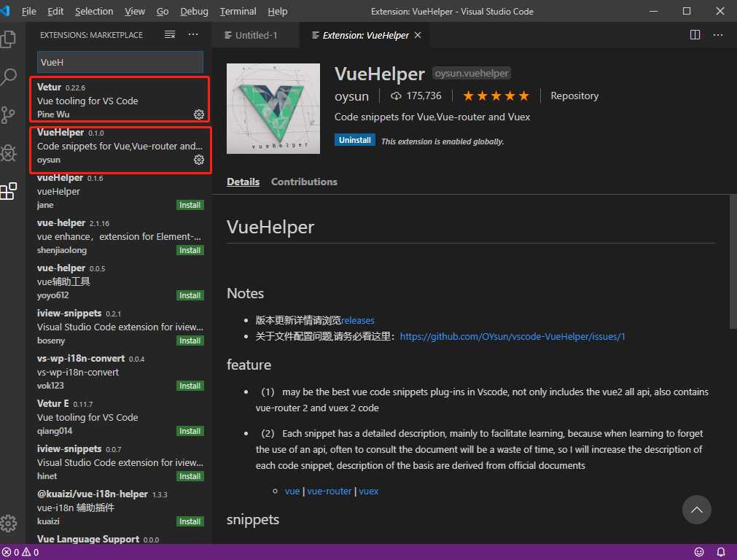Image resolution: width=737 pixels, height=560 pixels.
Task: Install Vetur E by qiang014
Action: point(190,431)
